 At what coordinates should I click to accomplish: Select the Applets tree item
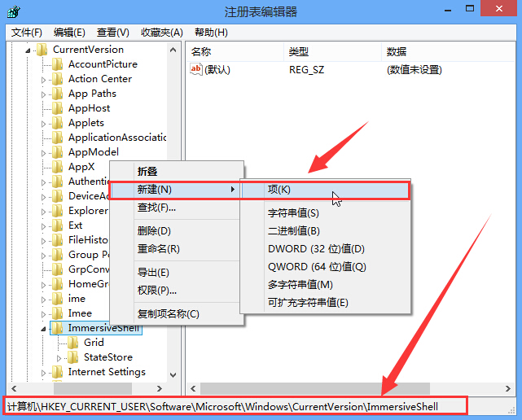coord(86,123)
